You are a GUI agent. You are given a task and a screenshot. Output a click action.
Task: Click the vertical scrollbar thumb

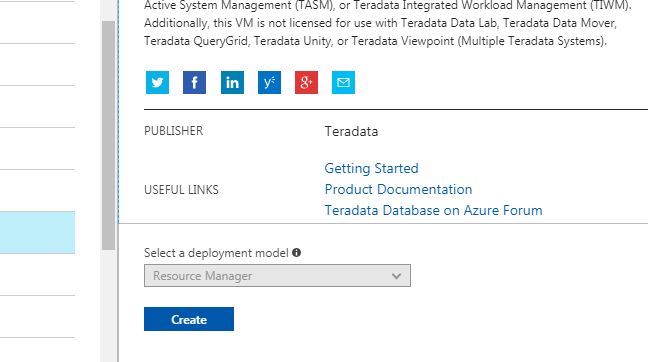coord(109,135)
